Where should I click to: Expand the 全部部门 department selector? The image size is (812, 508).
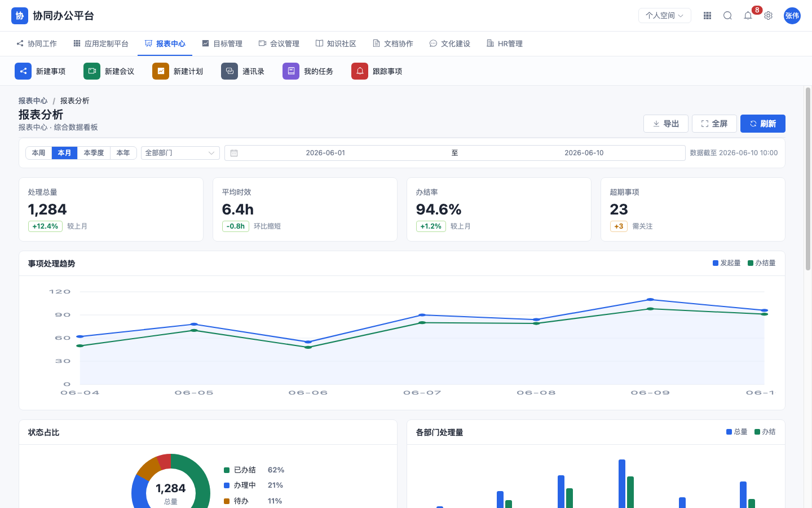(180, 153)
